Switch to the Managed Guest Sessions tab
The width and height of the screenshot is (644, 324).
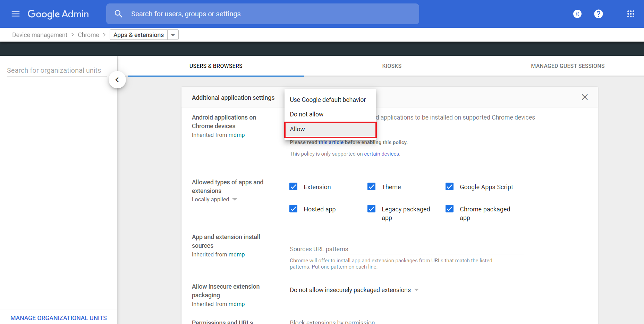[x=568, y=66]
